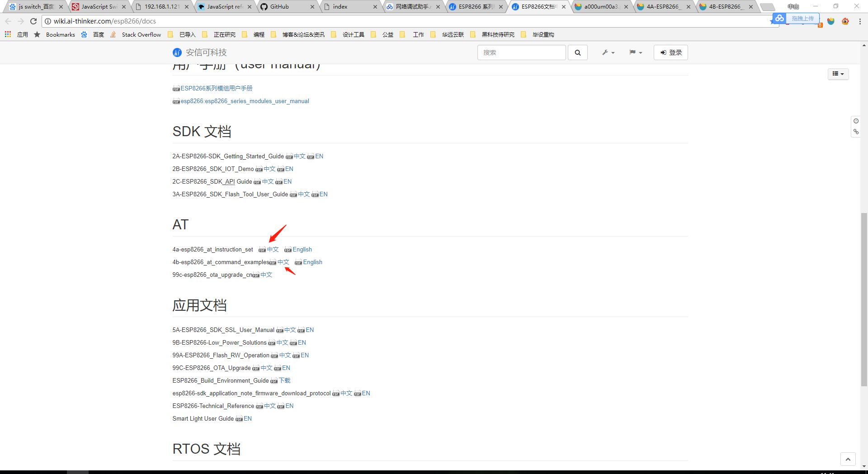The height and width of the screenshot is (474, 868).
Task: Open the 已导入 bookmark folder
Action: point(182,34)
